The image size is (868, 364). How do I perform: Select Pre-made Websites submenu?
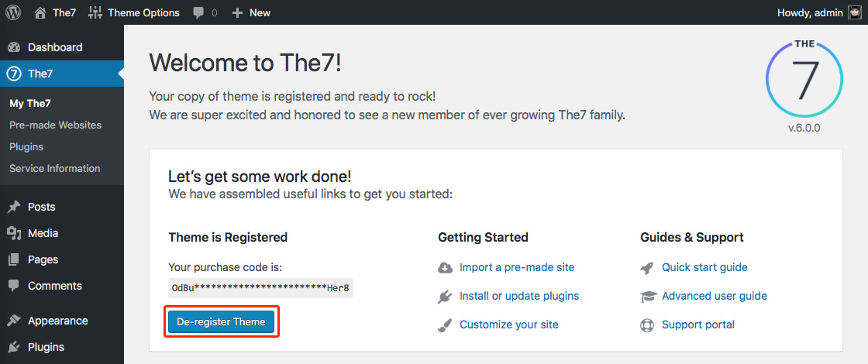tap(55, 125)
